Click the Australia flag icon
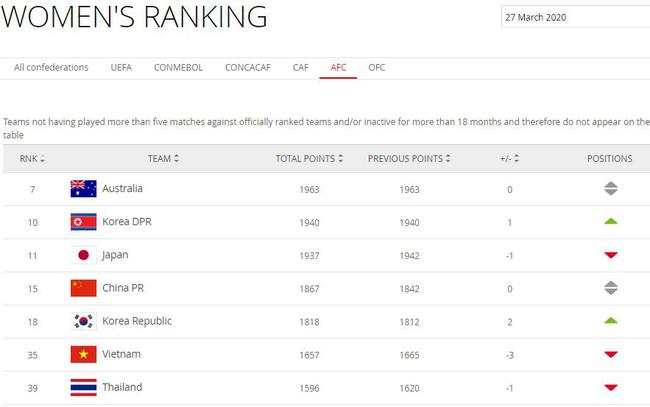 [83, 189]
